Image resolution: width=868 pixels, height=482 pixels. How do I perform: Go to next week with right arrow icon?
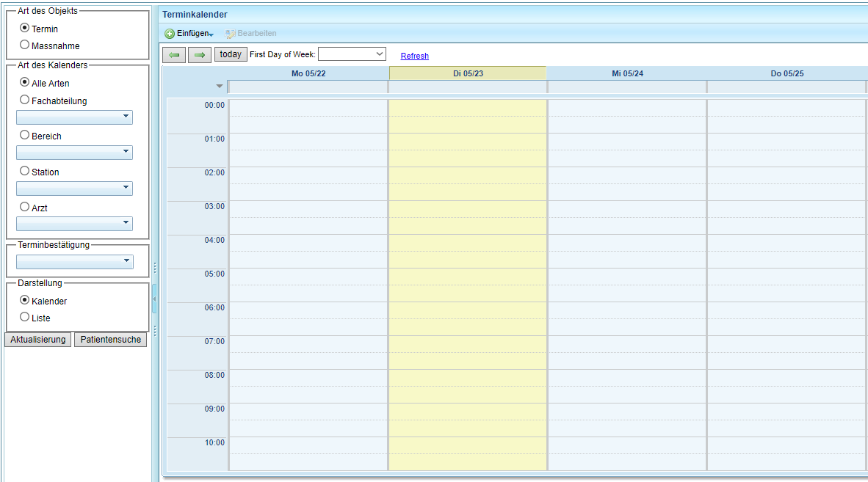coord(199,54)
